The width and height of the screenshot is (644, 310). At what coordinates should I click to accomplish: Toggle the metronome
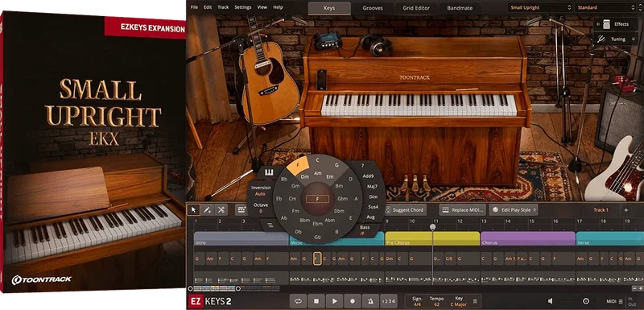click(x=370, y=301)
